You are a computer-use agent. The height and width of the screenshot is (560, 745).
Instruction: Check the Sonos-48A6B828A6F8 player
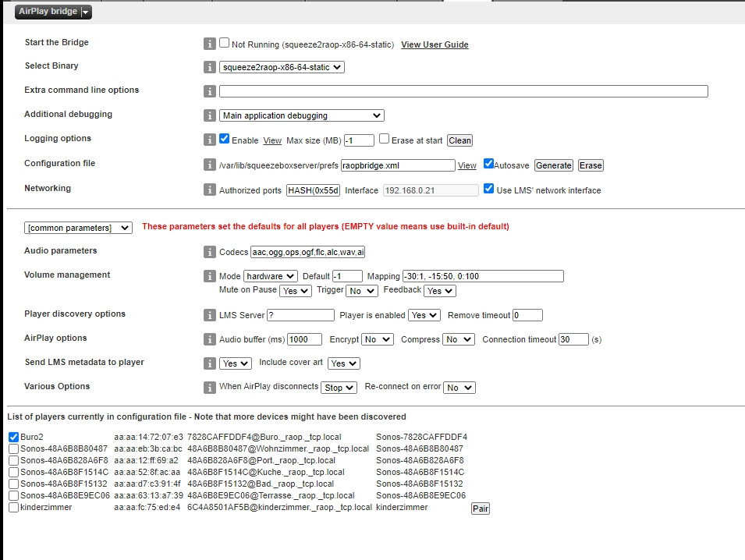(x=14, y=461)
